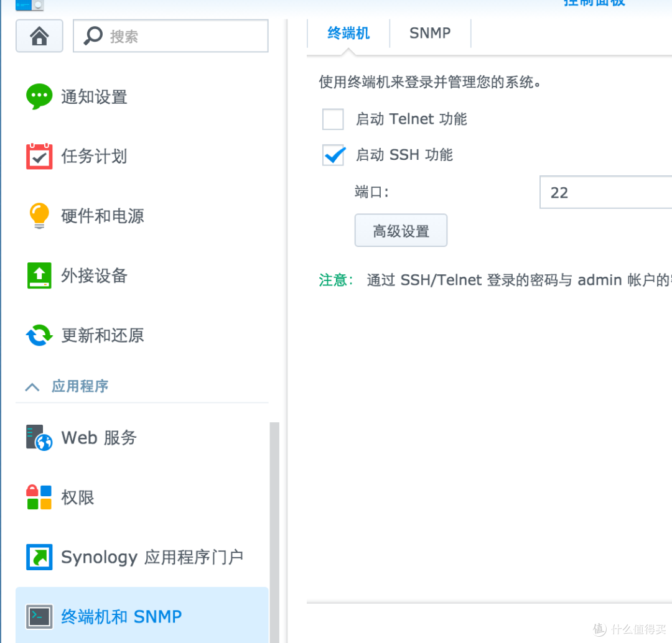Collapse the 应用程序 section chevron
This screenshot has width=672, height=643.
(32, 387)
